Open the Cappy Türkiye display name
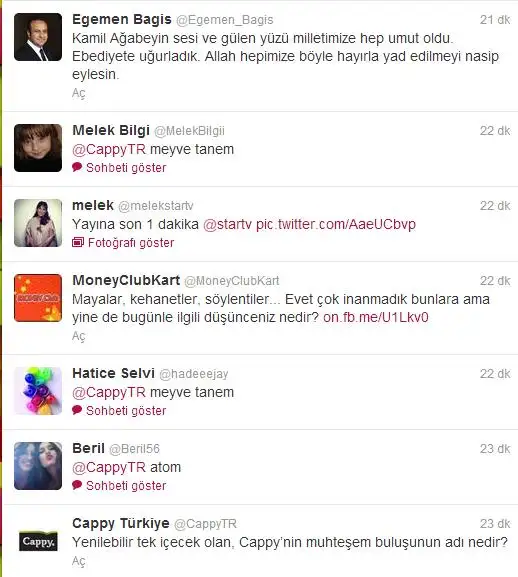 [121, 523]
